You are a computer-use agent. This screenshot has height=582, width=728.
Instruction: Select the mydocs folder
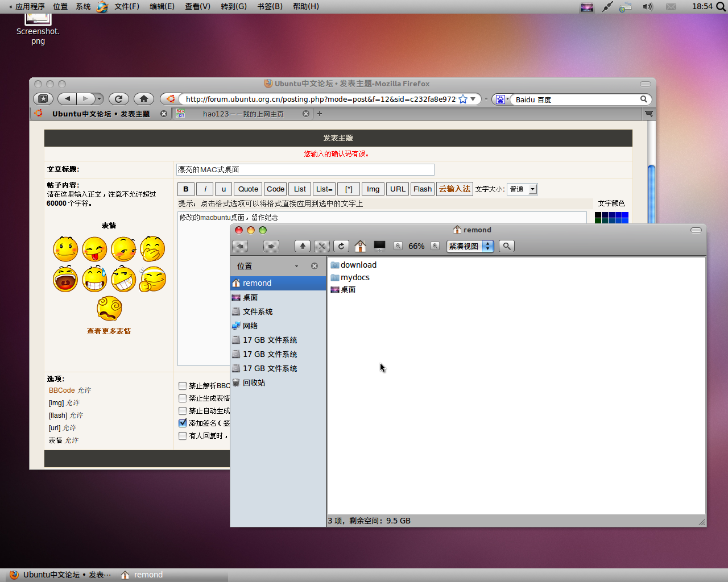coord(350,277)
